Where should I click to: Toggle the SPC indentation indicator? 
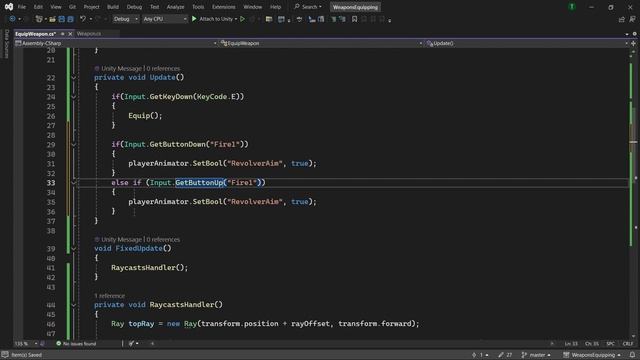[610, 344]
